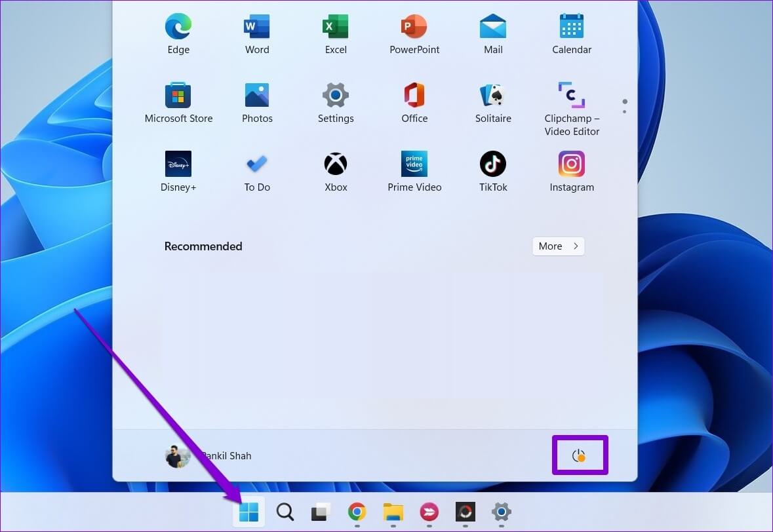Launch Clipchamp Video Editor
Image resolution: width=773 pixels, height=532 pixels.
[x=571, y=109]
